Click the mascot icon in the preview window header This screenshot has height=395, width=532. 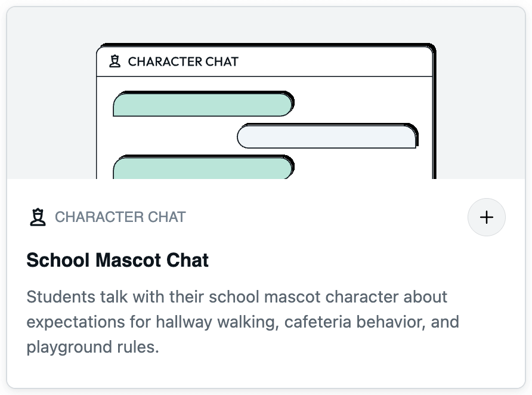(x=115, y=61)
